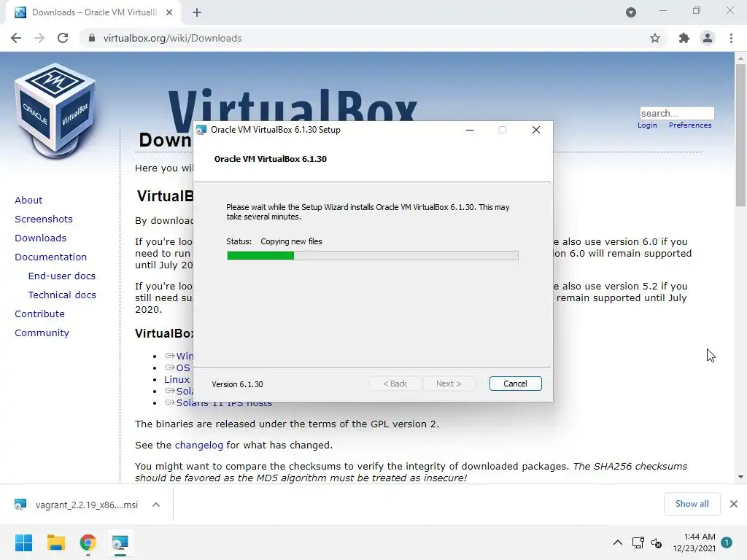Select the VirtualBox Setup taskbar icon
This screenshot has width=747, height=560.
pos(120,542)
